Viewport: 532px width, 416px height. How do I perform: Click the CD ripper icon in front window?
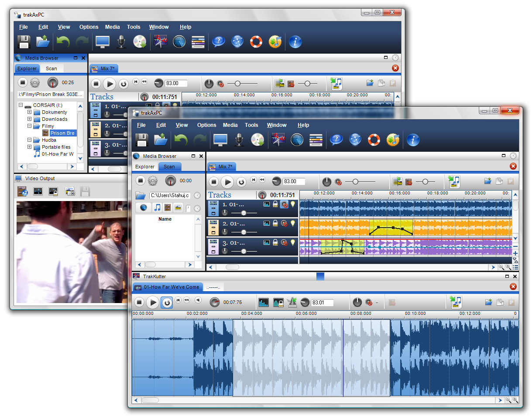258,140
